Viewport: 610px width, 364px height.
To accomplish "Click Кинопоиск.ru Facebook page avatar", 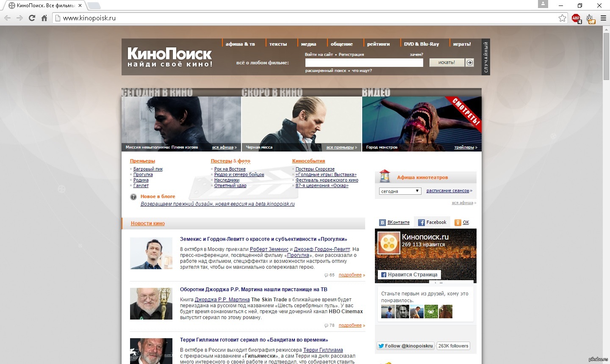I will coord(389,243).
